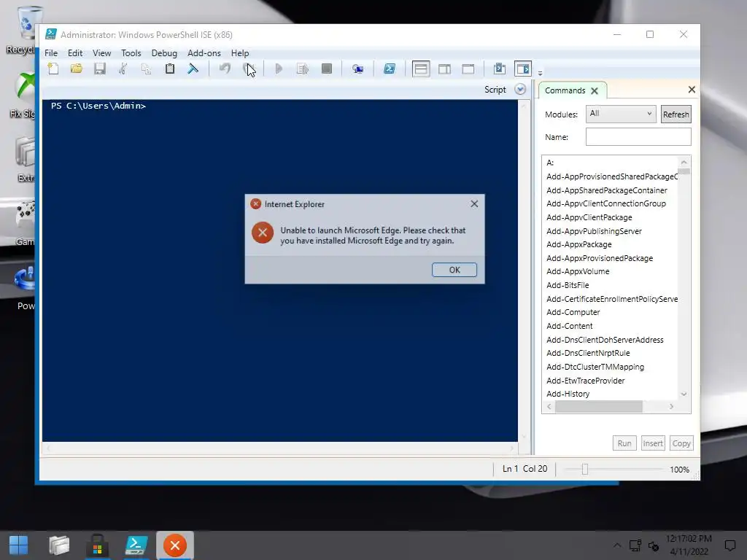
Task: Close the Commands add-on pane
Action: point(692,90)
